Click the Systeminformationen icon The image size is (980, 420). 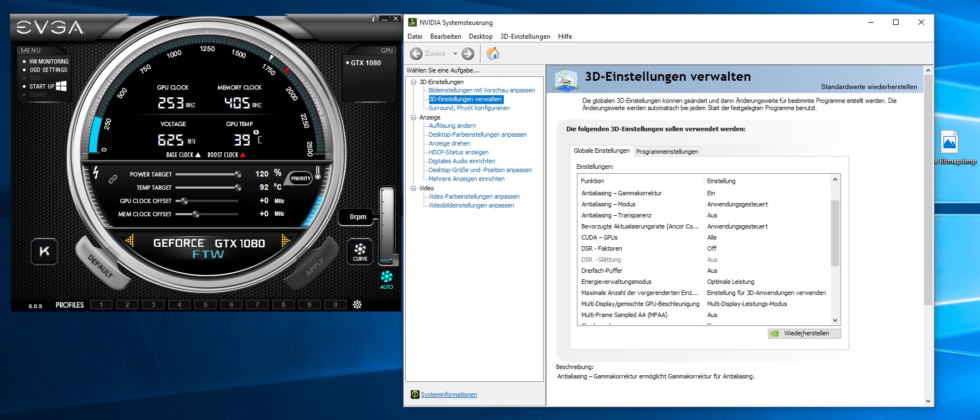[x=415, y=395]
